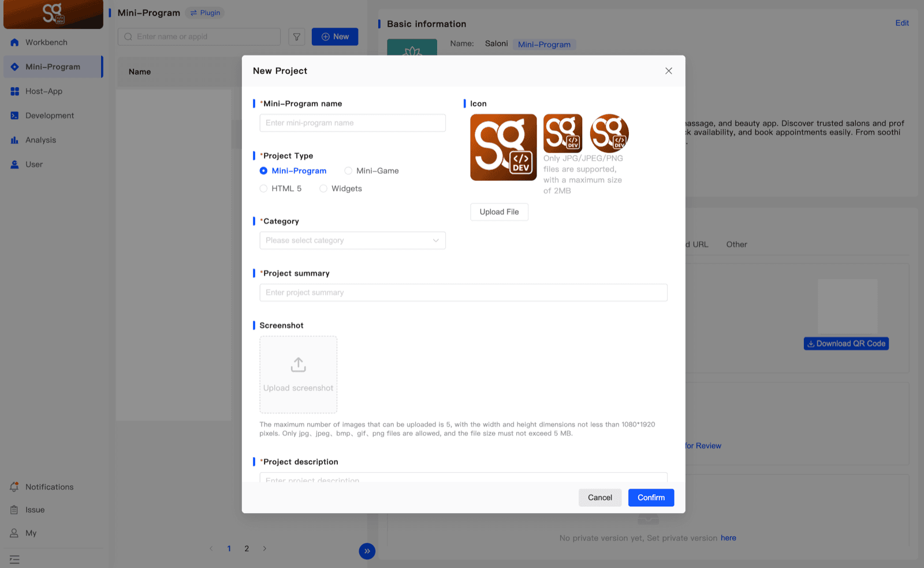
Task: Click the double-arrow expand panel button
Action: click(x=367, y=551)
